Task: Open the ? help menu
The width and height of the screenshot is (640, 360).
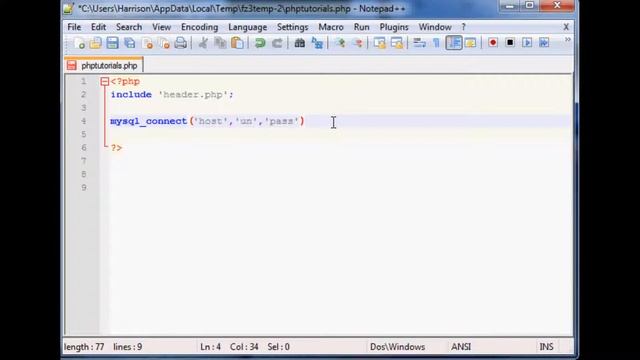Action: tap(463, 27)
